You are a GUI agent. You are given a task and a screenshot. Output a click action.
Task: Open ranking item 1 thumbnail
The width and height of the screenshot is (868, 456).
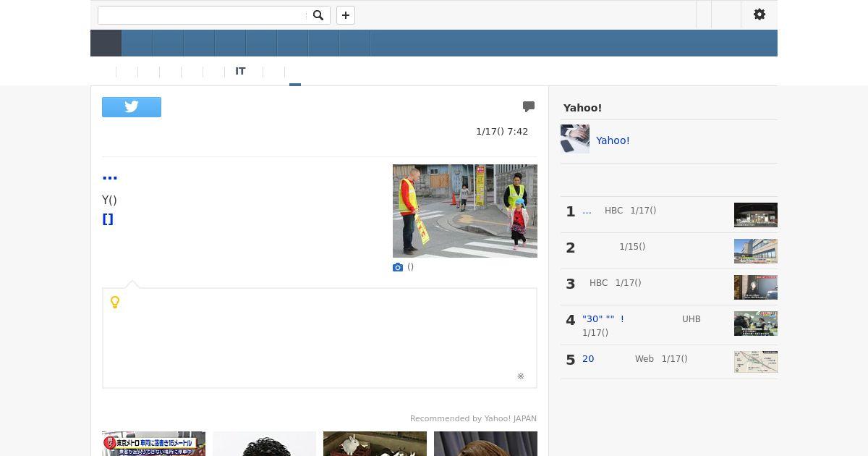(756, 215)
